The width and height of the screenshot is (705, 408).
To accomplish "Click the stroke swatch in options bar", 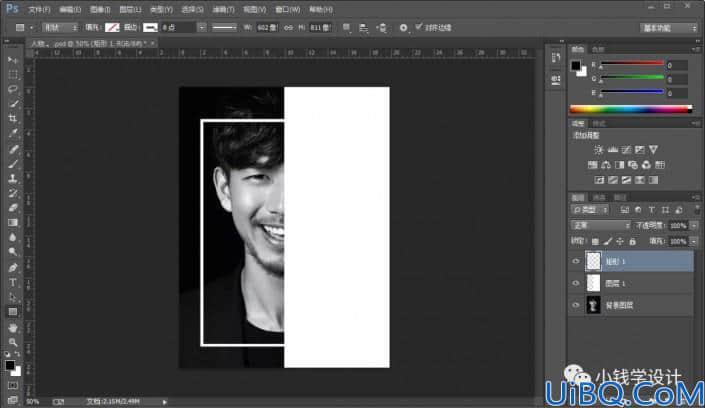I will pyautogui.click(x=150, y=28).
